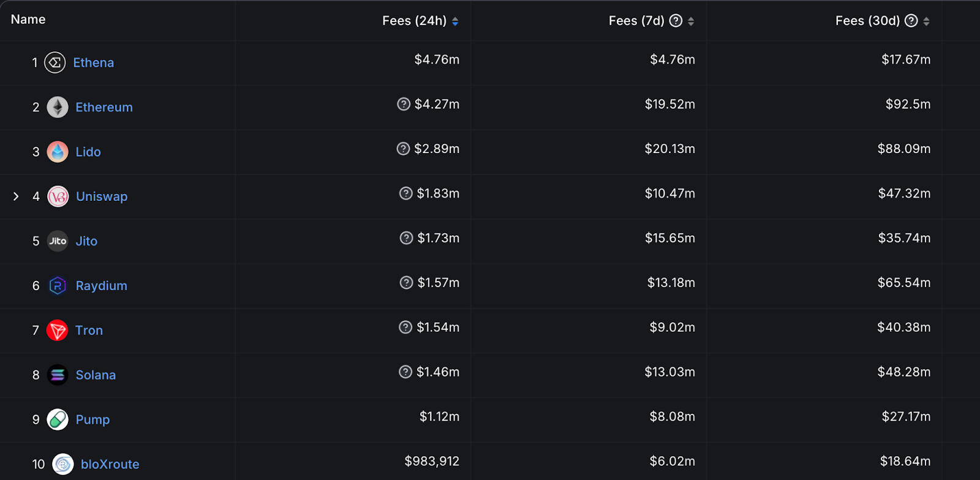Click the Solana logo icon
This screenshot has width=980, height=480.
pos(58,375)
